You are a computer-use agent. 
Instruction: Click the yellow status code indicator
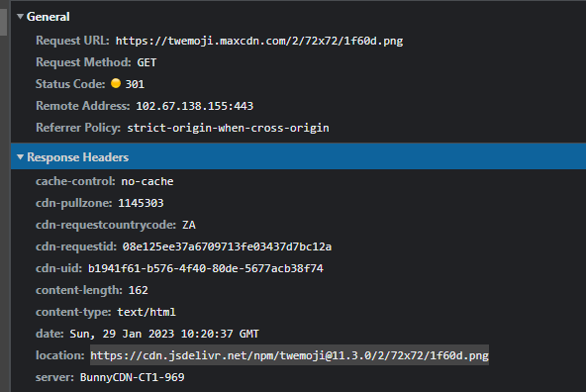[116, 83]
